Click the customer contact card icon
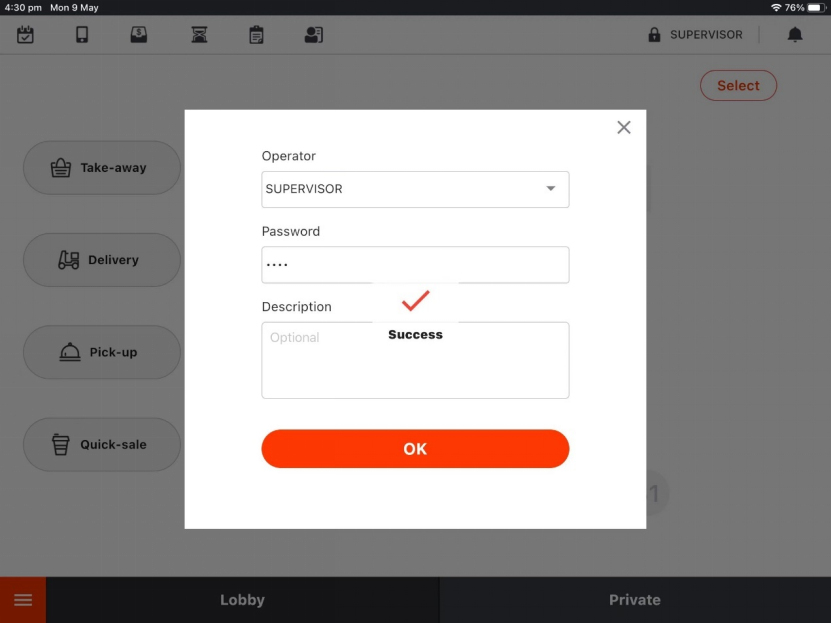Viewport: 831px width, 623px height. pyautogui.click(x=313, y=35)
